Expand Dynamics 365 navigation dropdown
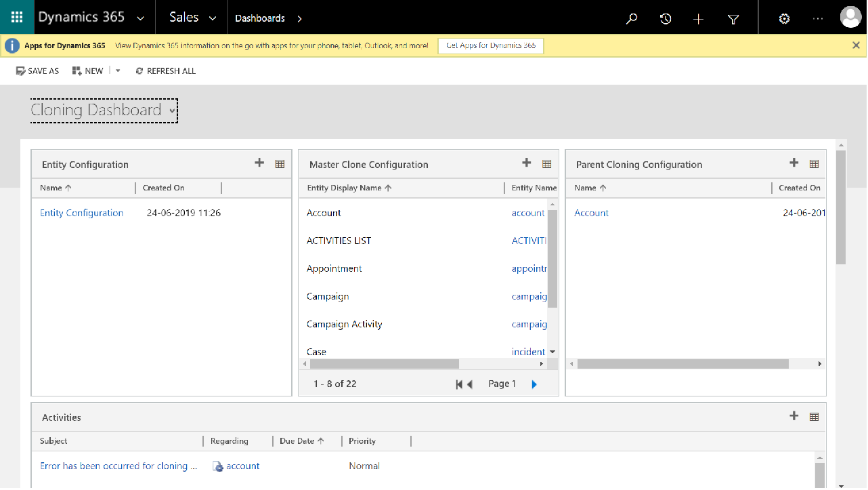Screen dimensions: 868x490 [x=140, y=18]
